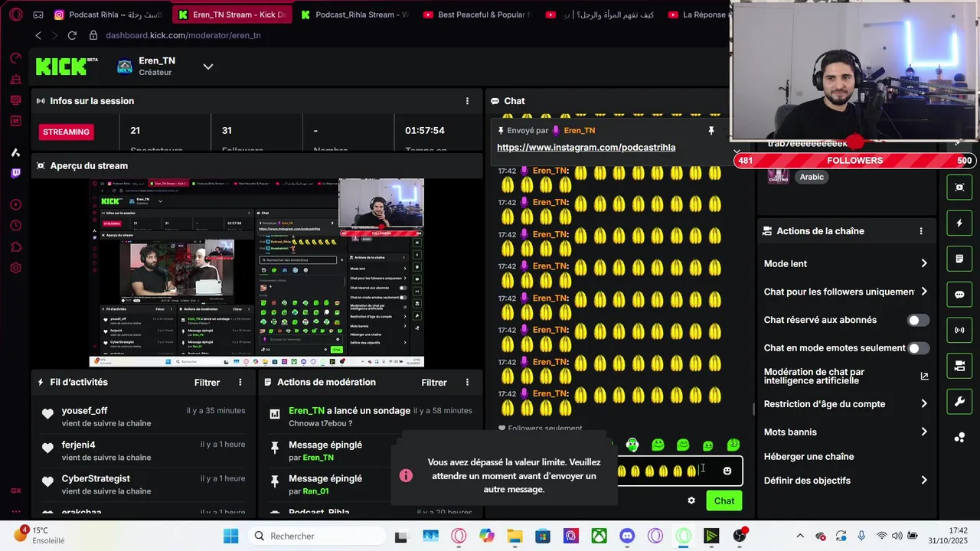The width and height of the screenshot is (980, 551).
Task: Open the History clock icon in sidebar
Action: point(15,226)
